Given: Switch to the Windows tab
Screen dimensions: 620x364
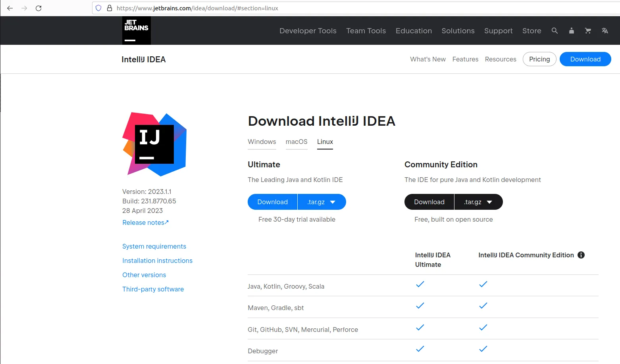Looking at the screenshot, I should [262, 142].
